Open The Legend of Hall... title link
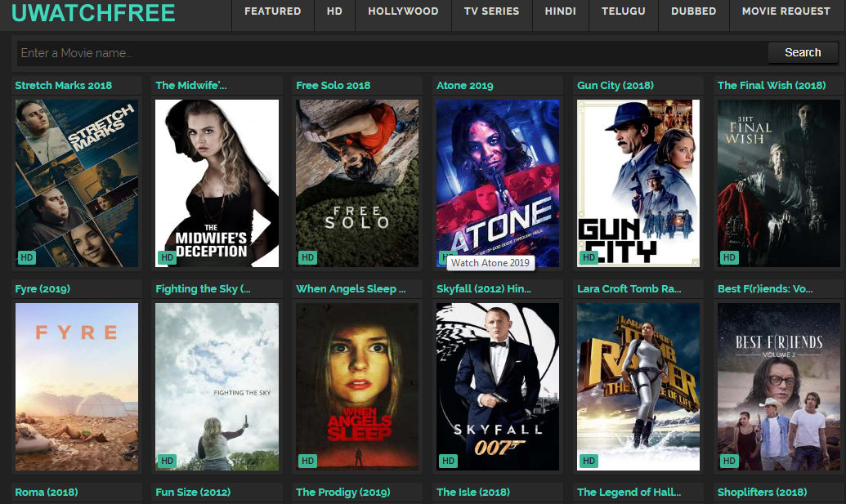Image resolution: width=846 pixels, height=504 pixels. click(x=629, y=492)
